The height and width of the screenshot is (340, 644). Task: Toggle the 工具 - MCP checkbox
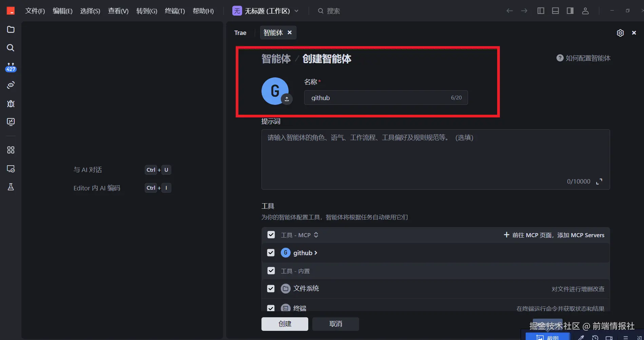point(271,235)
